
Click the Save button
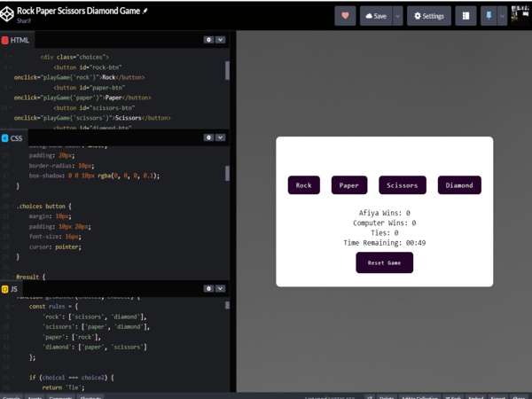pyautogui.click(x=376, y=16)
